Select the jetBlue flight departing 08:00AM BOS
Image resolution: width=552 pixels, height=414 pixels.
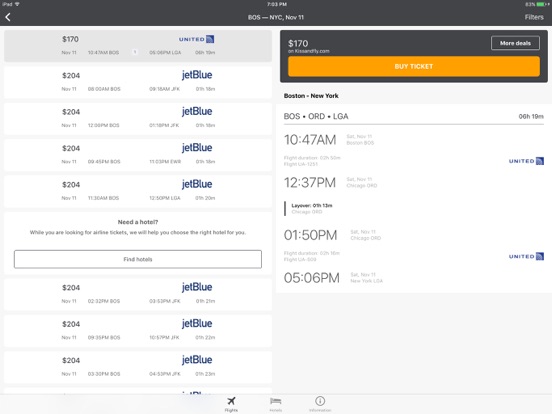(138, 82)
